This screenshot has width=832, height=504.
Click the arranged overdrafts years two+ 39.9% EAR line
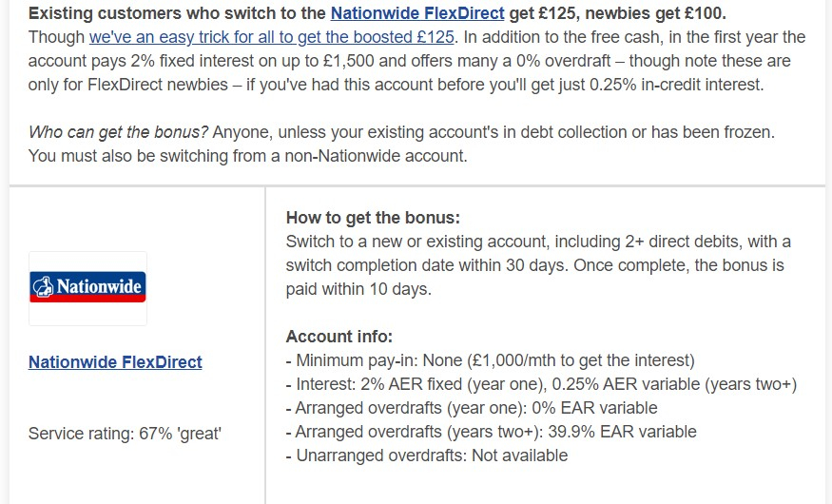pos(492,432)
